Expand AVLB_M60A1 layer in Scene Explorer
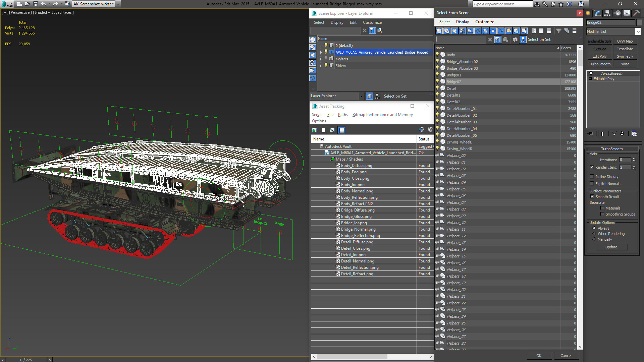 point(321,52)
